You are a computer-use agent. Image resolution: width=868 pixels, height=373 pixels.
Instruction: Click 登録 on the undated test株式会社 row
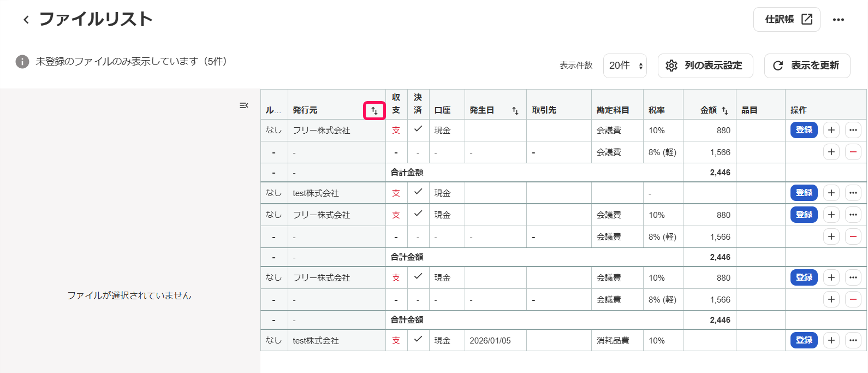pos(804,193)
